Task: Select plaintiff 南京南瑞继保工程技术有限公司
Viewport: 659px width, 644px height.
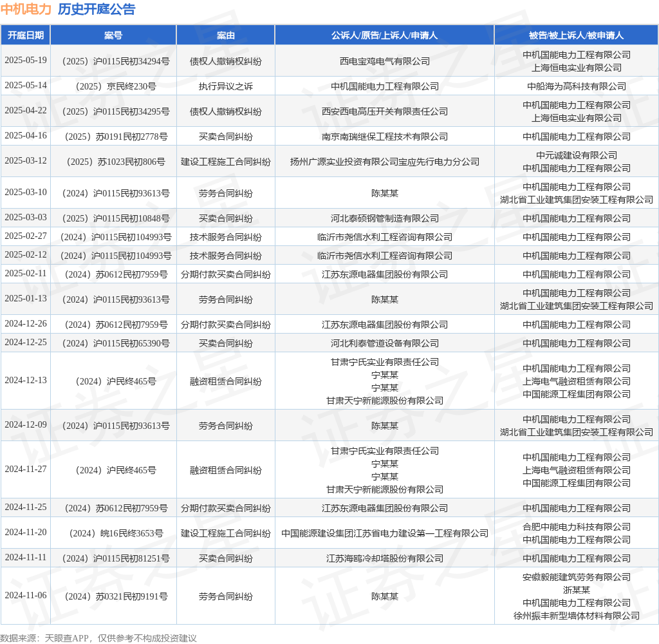Action: (385, 137)
